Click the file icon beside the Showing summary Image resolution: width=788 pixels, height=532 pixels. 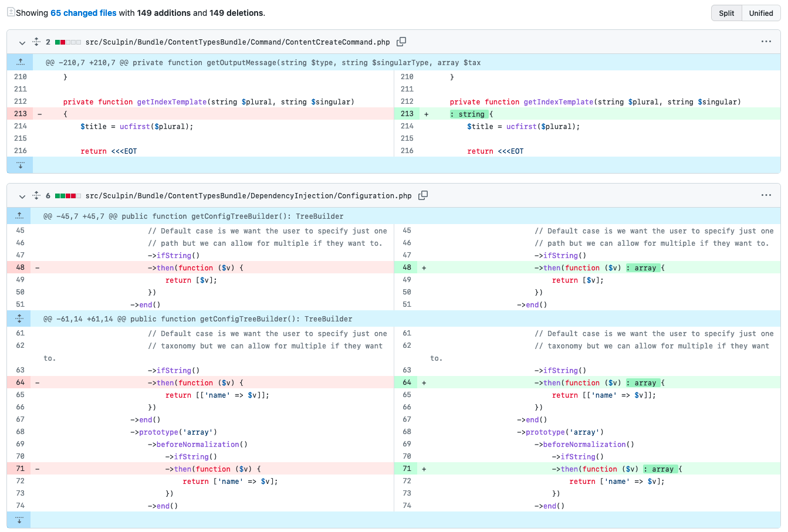[x=11, y=12]
